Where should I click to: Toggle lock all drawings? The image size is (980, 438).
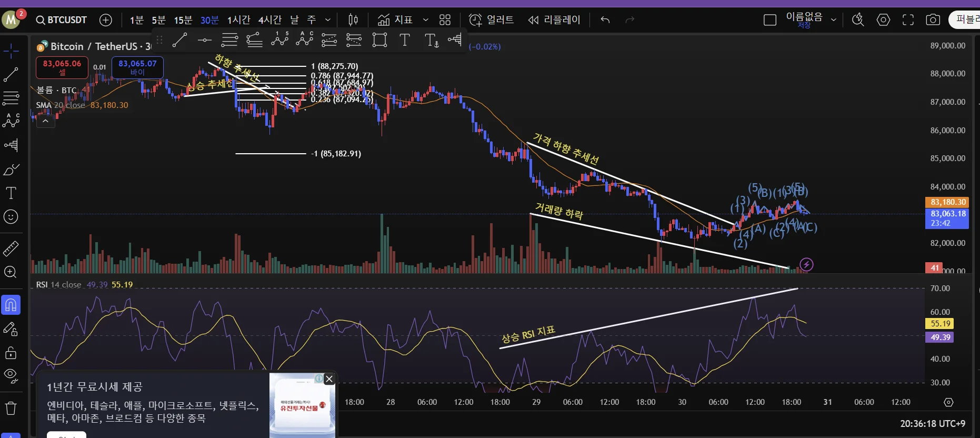click(x=11, y=352)
